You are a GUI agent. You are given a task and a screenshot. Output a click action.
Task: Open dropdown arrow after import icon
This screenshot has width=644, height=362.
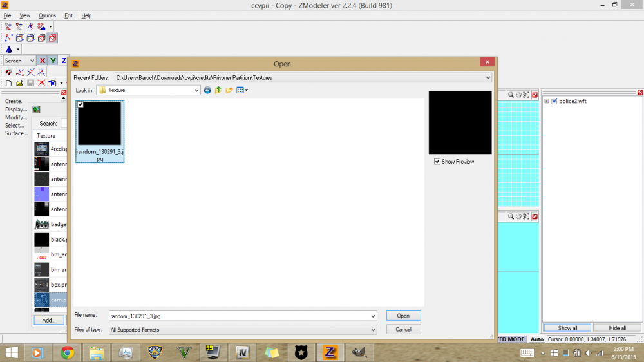[62, 83]
